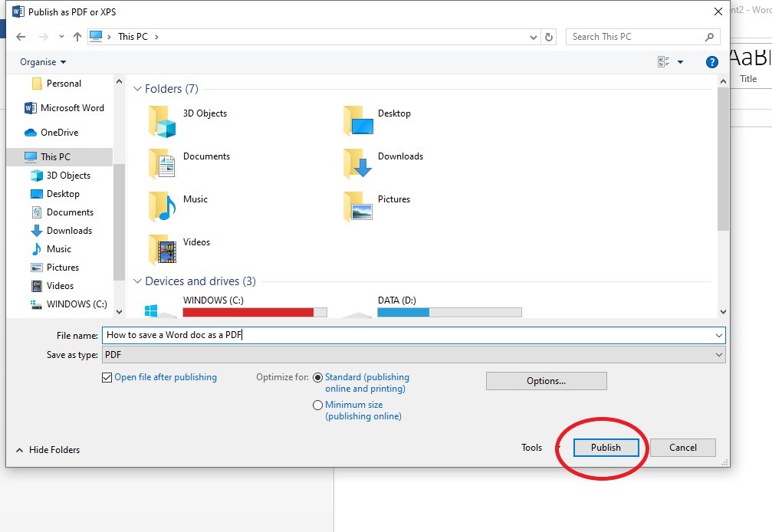This screenshot has width=772, height=532.
Task: Open the Documents folder icon
Action: (x=162, y=162)
